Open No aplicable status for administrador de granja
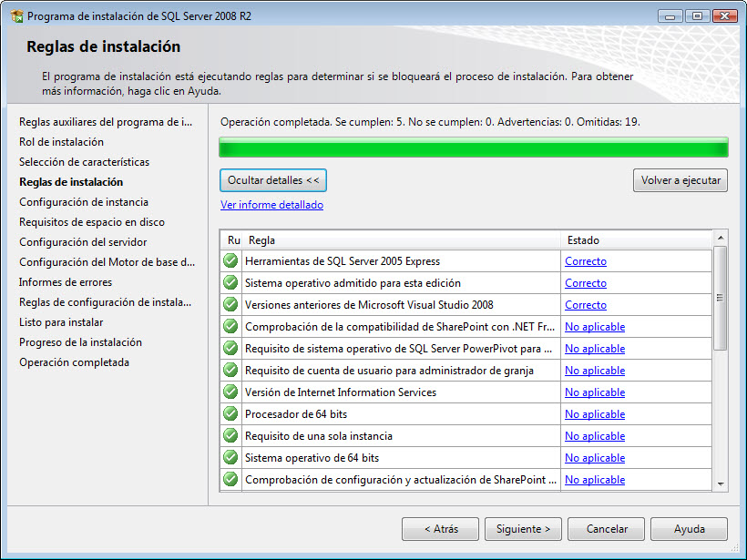Screen dimensions: 747x560 click(595, 371)
